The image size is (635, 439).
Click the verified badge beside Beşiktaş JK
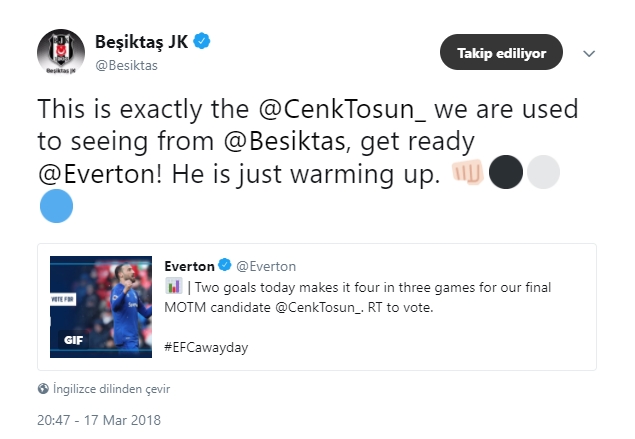point(201,42)
